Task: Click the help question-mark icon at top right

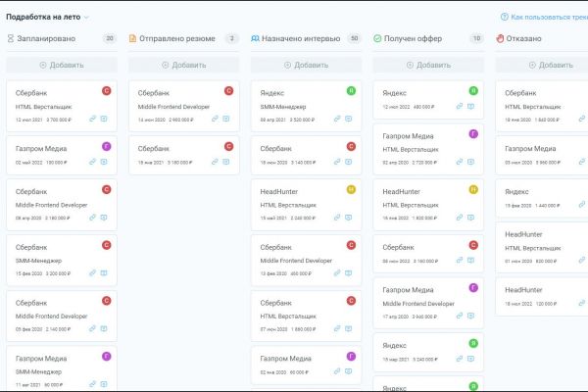Action: [x=505, y=17]
